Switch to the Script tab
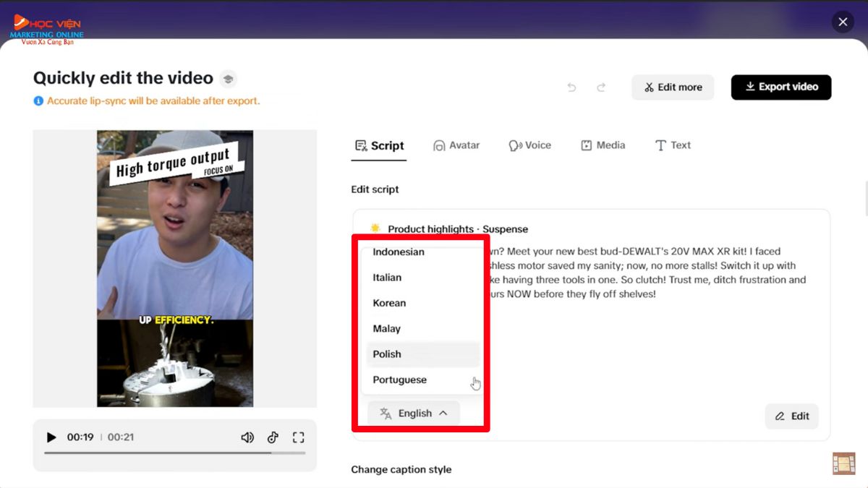The image size is (868, 488). pos(380,146)
